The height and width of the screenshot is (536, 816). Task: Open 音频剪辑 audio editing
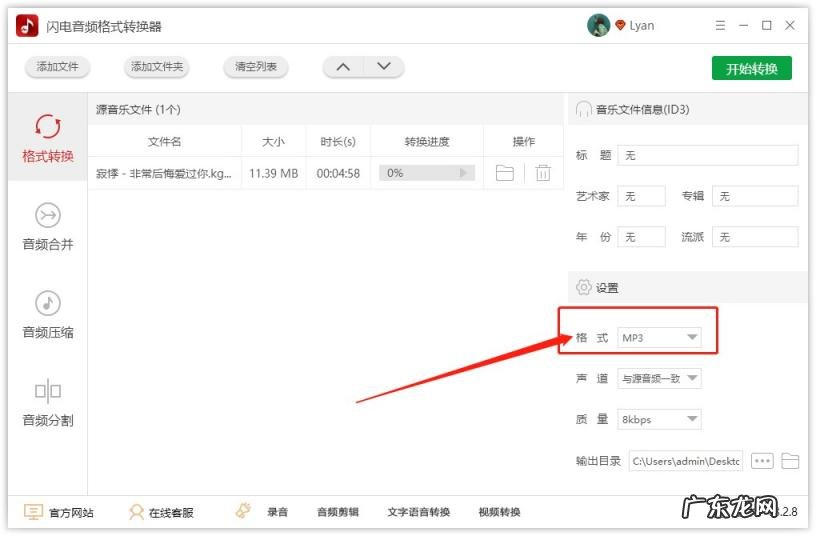pos(338,512)
